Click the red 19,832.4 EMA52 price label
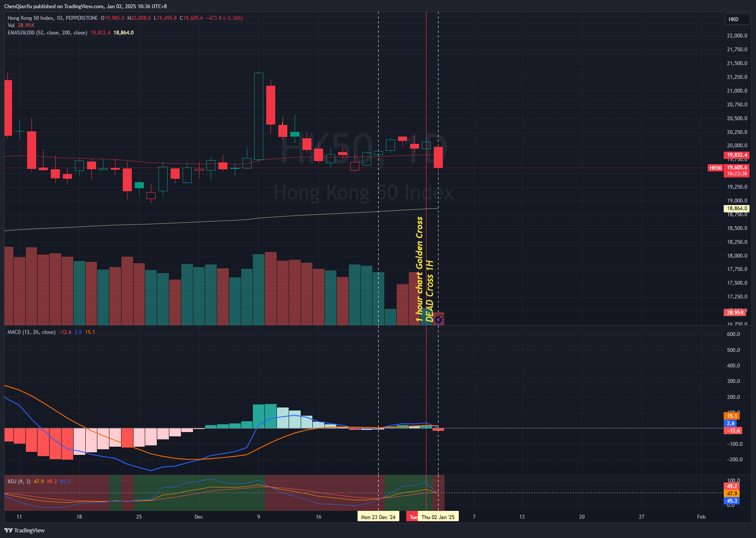 (x=737, y=155)
